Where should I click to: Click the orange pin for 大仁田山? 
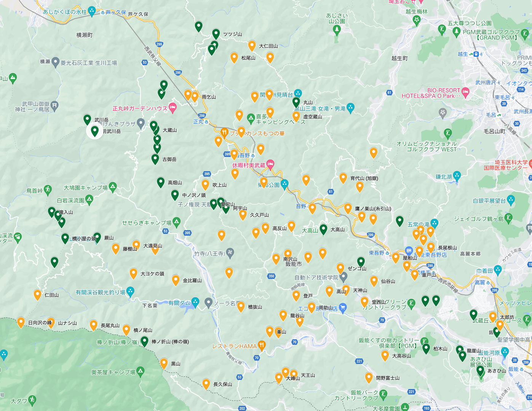252,46
